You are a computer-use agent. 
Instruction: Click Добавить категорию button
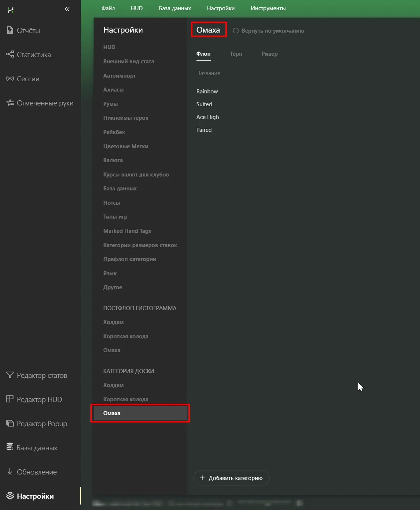231,478
